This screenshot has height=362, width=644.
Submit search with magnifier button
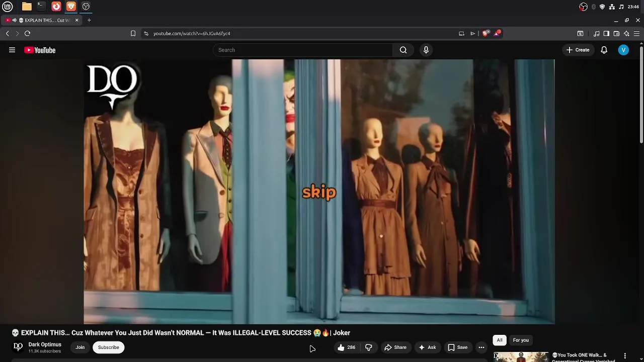click(x=403, y=50)
